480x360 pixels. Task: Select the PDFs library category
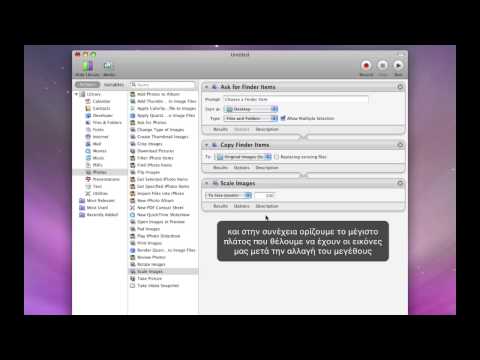click(x=98, y=165)
